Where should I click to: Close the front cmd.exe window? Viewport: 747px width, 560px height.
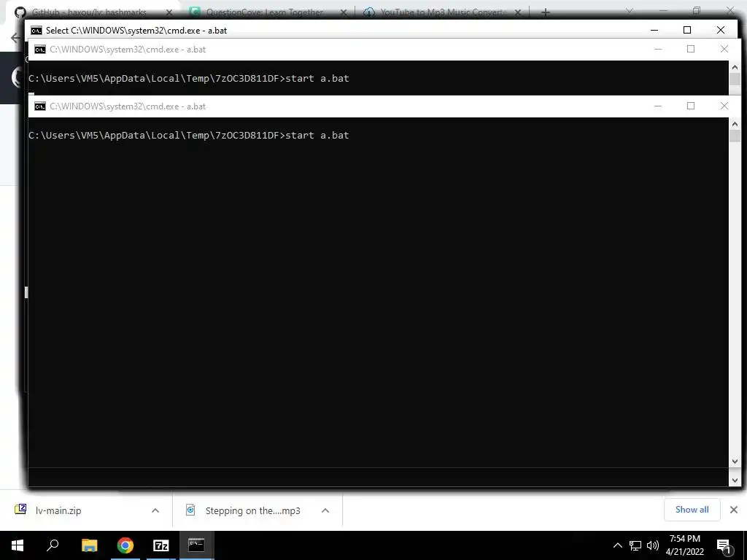[x=724, y=106]
